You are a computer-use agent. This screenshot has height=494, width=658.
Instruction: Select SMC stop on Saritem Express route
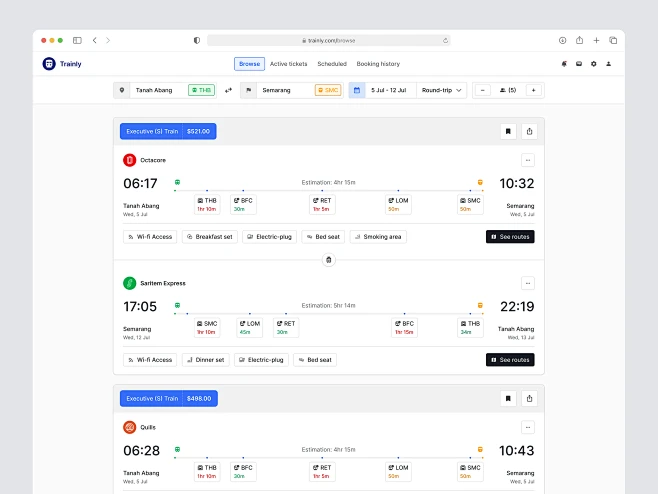pos(207,327)
